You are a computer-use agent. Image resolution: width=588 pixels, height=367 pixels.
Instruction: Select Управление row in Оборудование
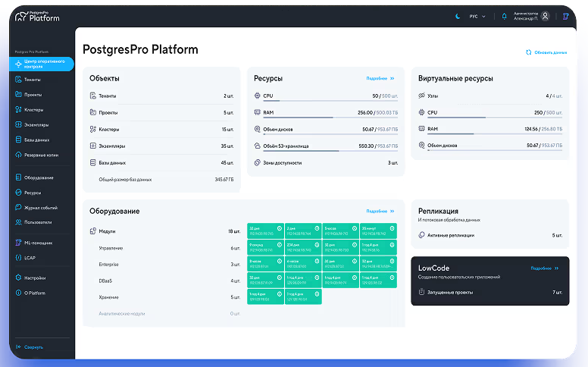[169, 248]
